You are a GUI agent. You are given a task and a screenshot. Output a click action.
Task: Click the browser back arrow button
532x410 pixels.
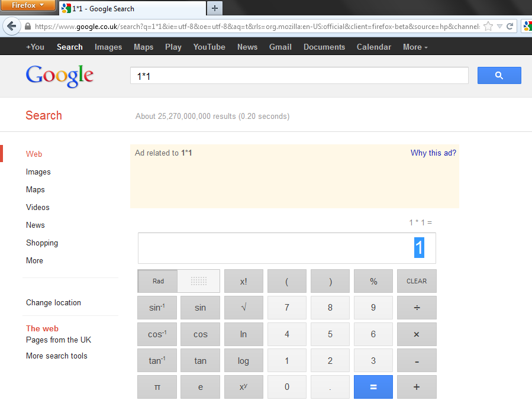coord(11,26)
